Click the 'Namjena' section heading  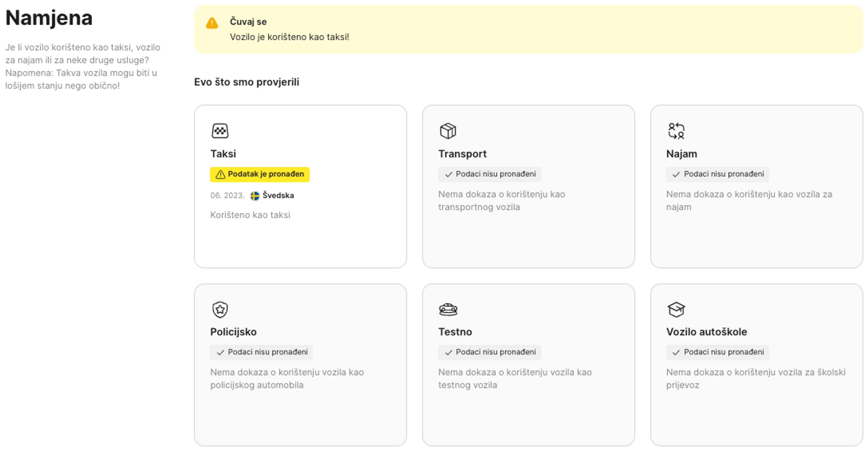[x=49, y=18]
